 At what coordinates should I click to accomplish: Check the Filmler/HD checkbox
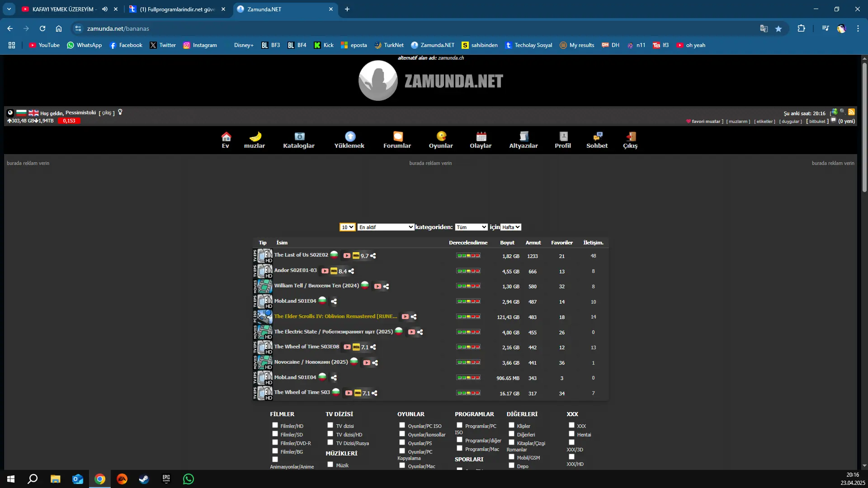point(275,425)
